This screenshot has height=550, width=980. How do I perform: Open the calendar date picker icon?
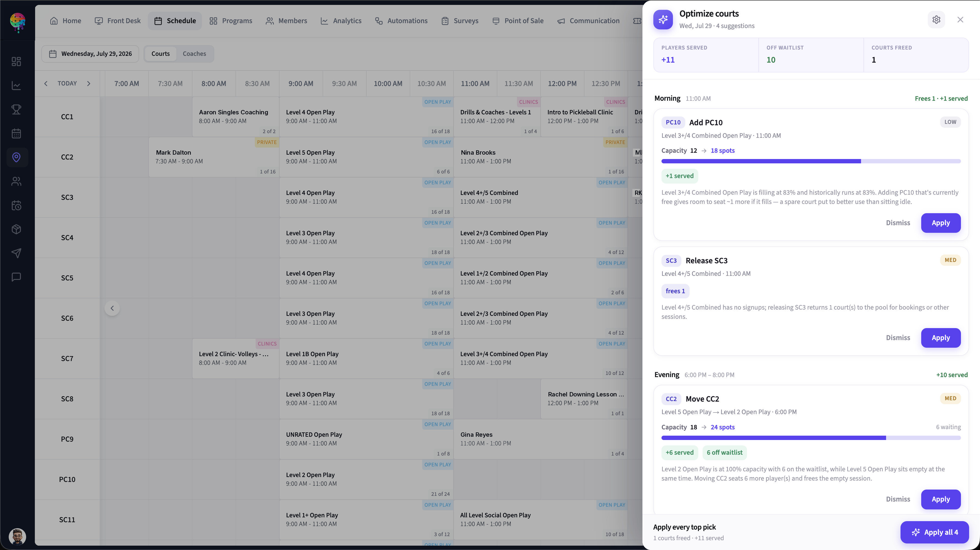coord(53,54)
